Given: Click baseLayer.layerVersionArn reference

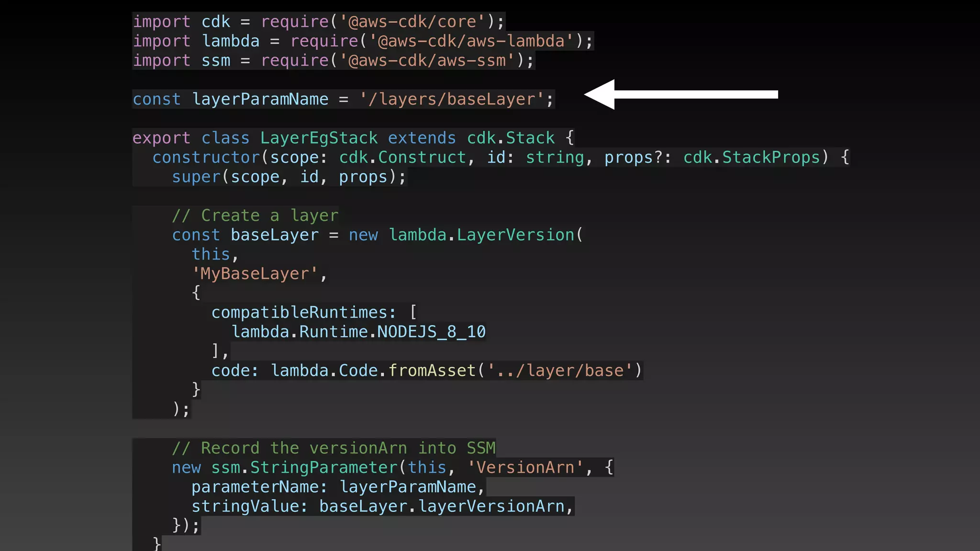Looking at the screenshot, I should 442,506.
